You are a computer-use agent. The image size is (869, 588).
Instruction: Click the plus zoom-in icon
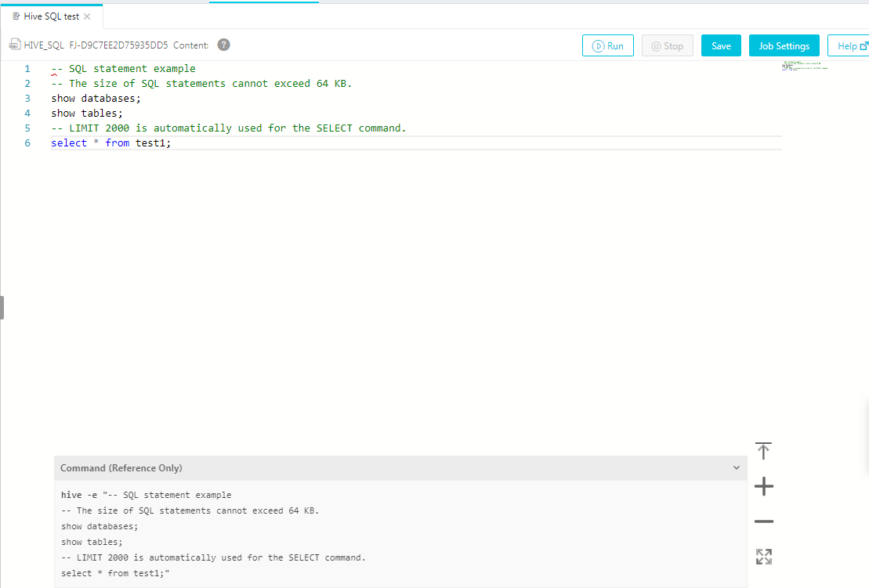764,486
